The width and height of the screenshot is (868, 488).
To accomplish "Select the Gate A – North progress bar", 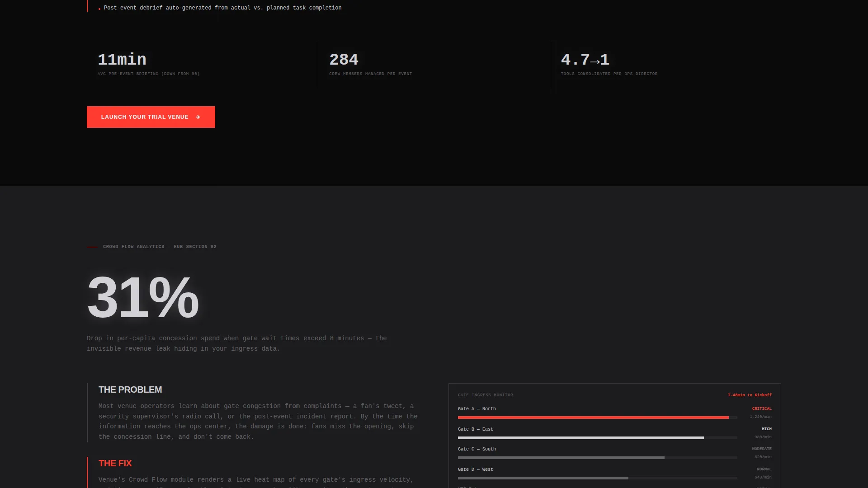I will [x=597, y=418].
